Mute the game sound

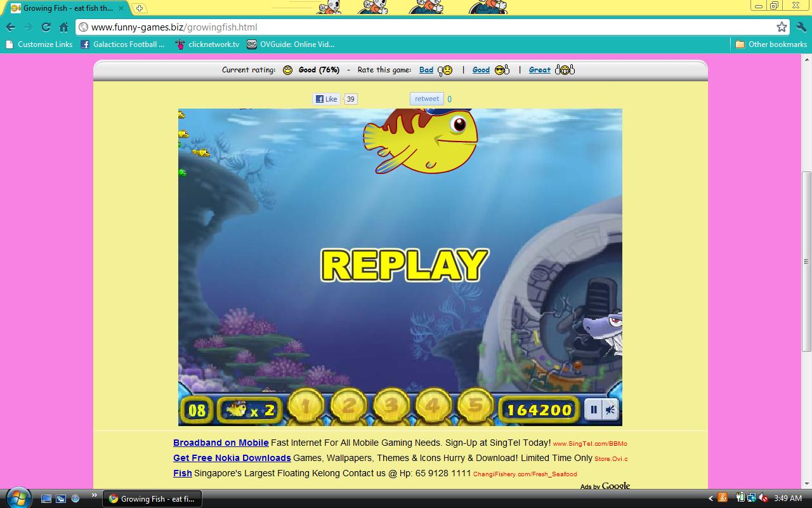[610, 410]
